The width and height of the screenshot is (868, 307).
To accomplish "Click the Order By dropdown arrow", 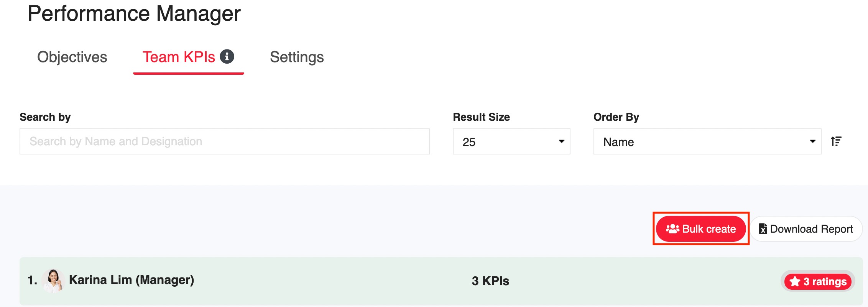I will pos(812,141).
